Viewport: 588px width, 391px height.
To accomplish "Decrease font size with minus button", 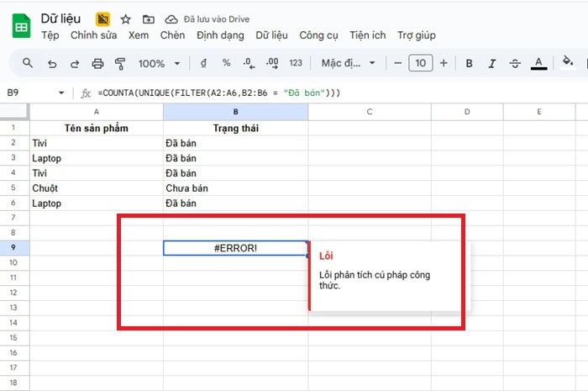I will pos(398,63).
